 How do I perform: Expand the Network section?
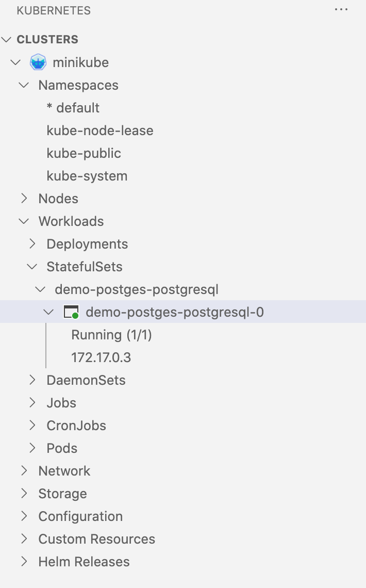[24, 471]
